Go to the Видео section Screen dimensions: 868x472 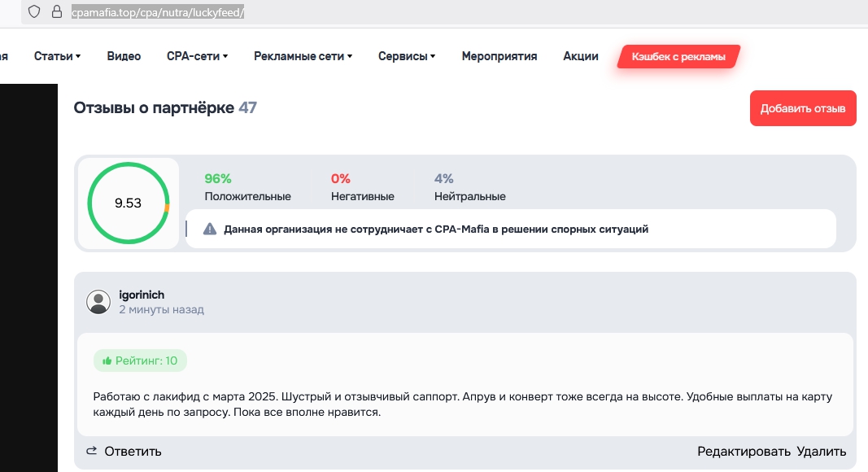coord(124,56)
